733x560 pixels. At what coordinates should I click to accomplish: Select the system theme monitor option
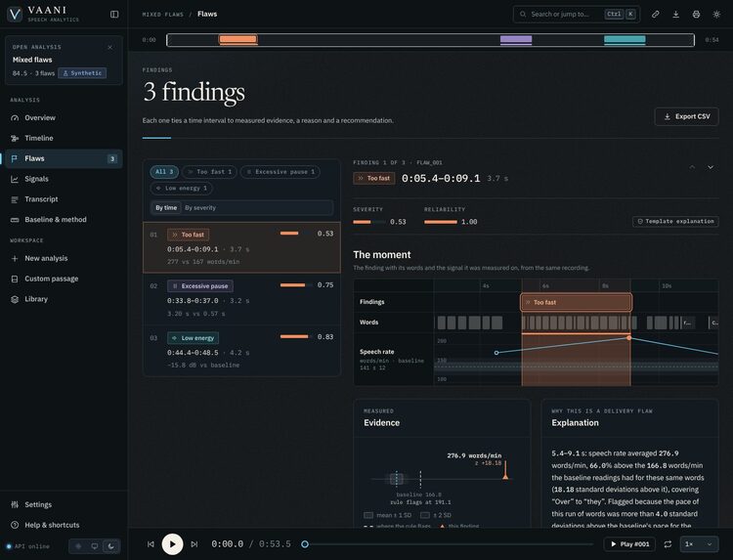95,546
